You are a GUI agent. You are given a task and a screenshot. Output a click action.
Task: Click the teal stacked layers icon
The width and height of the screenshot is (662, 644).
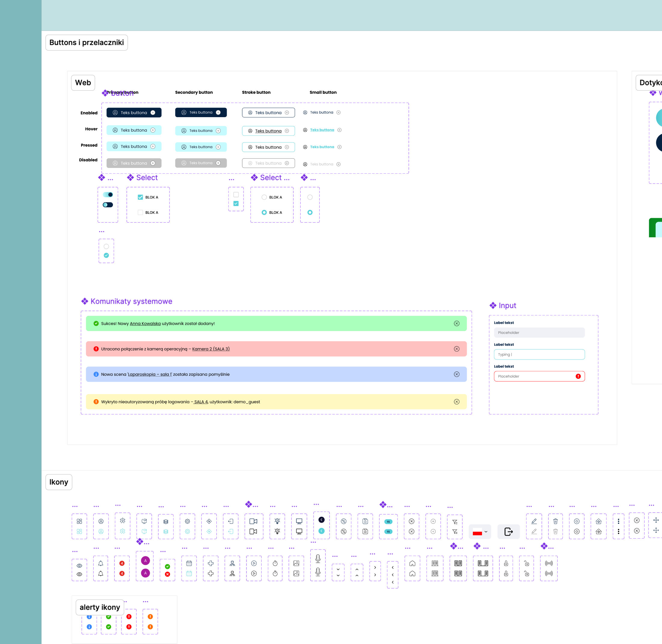[x=166, y=532]
